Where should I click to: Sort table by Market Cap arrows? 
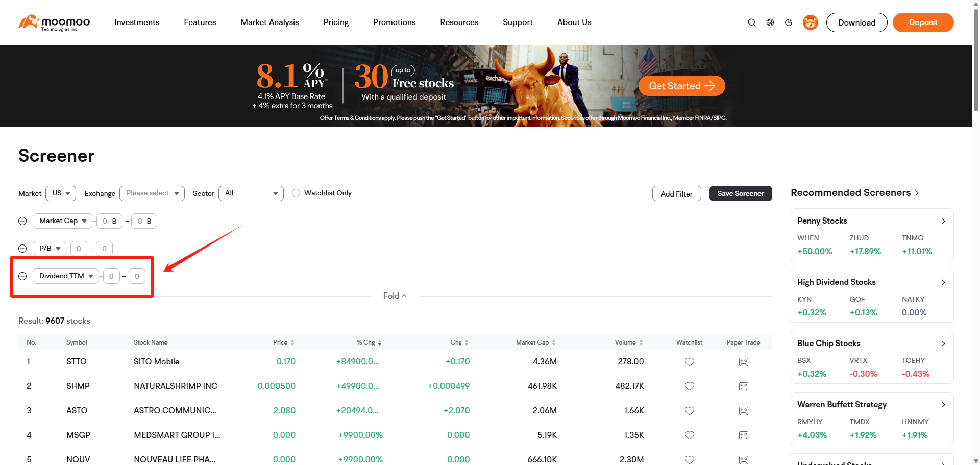[554, 342]
